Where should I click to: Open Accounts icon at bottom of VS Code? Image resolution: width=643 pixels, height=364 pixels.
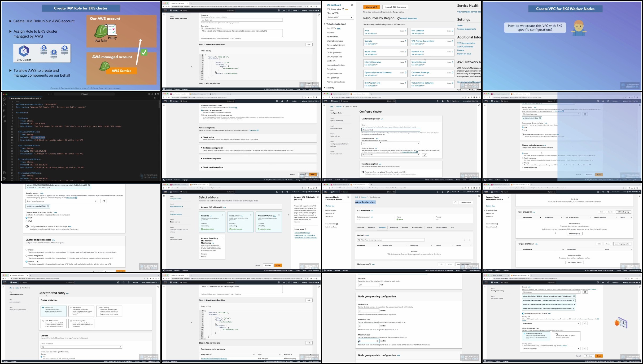(x=4, y=173)
